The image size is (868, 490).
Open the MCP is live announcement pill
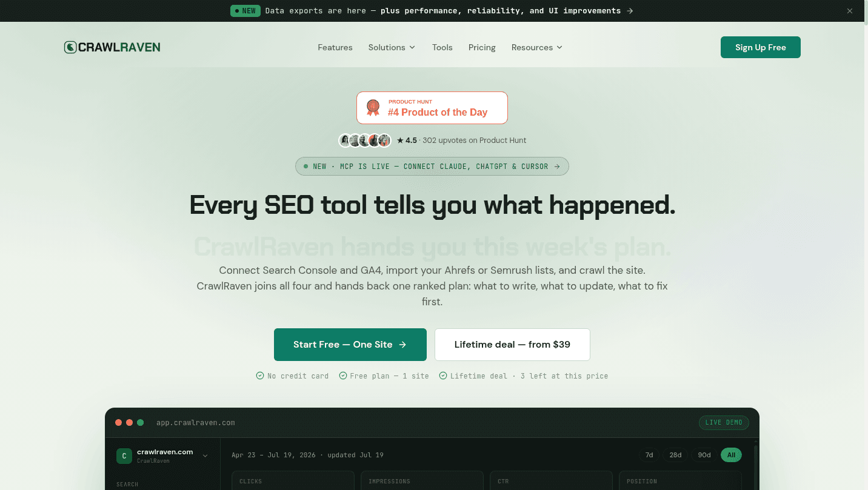pyautogui.click(x=432, y=167)
